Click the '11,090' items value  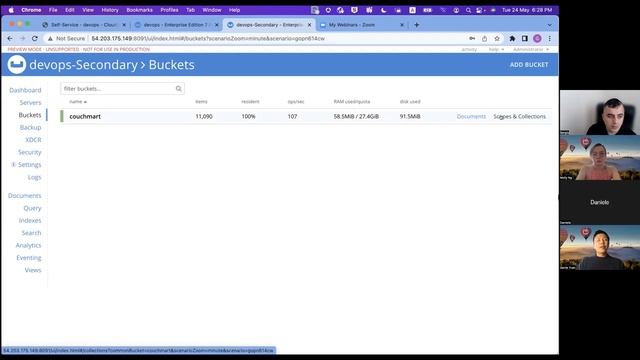(204, 116)
